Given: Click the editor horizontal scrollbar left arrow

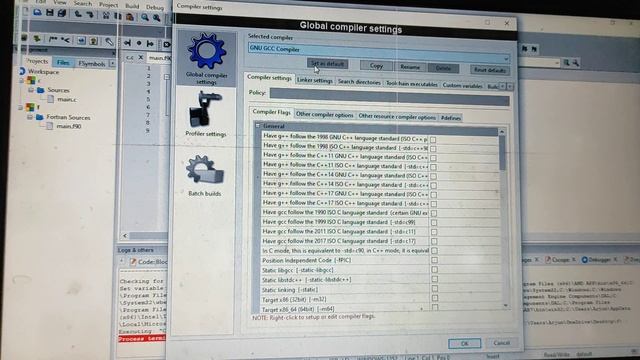Looking at the screenshot, I should point(125,236).
